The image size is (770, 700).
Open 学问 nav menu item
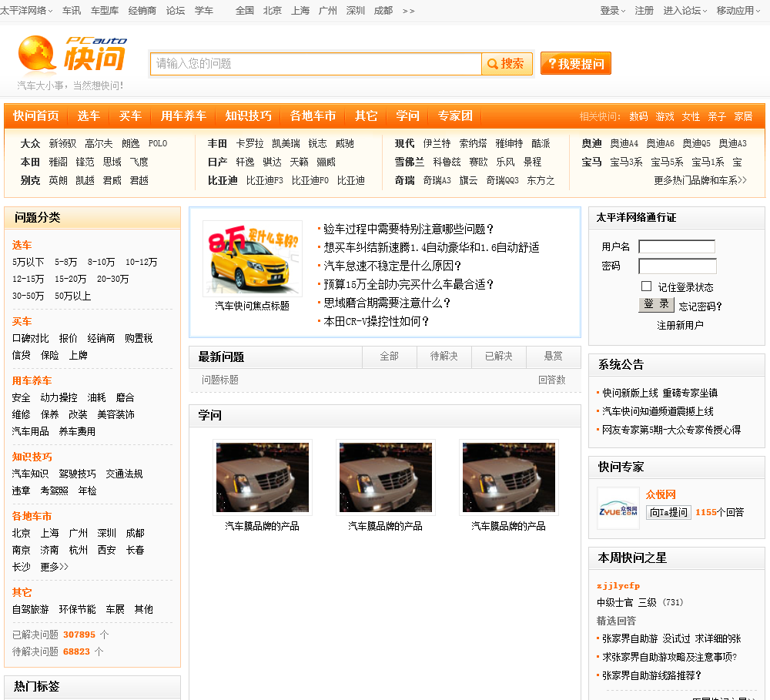[407, 116]
